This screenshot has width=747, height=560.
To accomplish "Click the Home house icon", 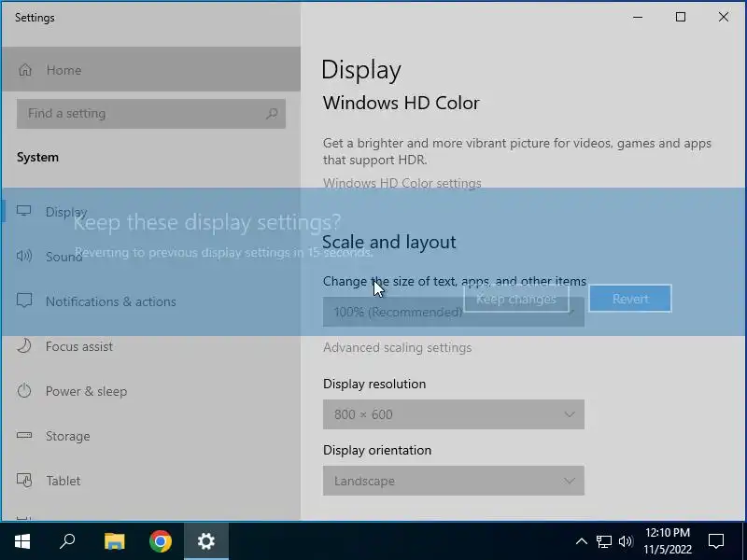I will coord(25,70).
